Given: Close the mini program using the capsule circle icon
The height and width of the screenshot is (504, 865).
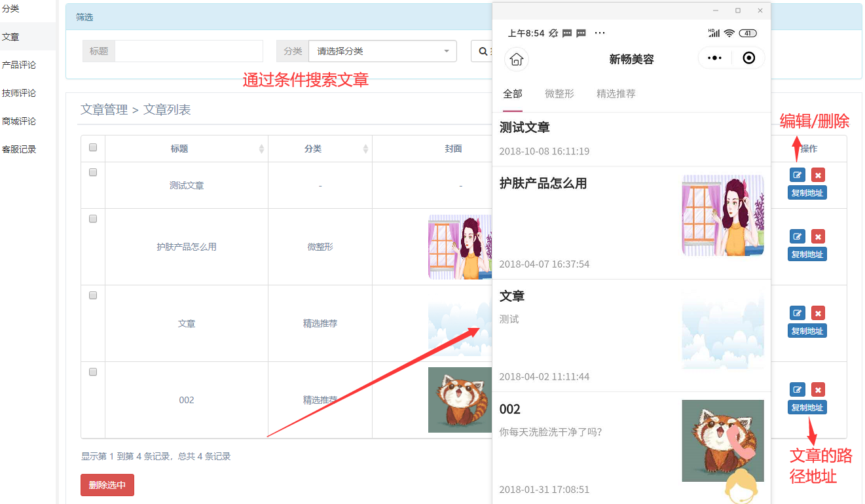Looking at the screenshot, I should point(749,58).
